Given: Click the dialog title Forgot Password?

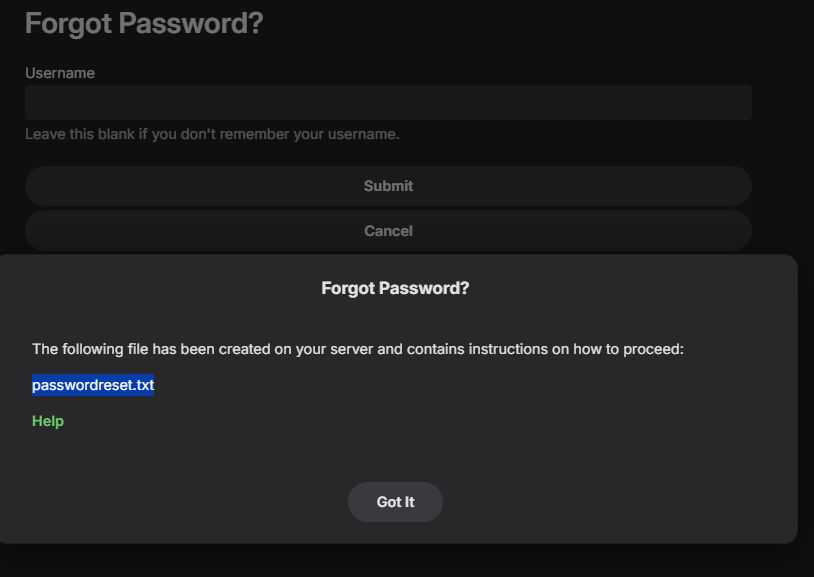Looking at the screenshot, I should tap(395, 288).
